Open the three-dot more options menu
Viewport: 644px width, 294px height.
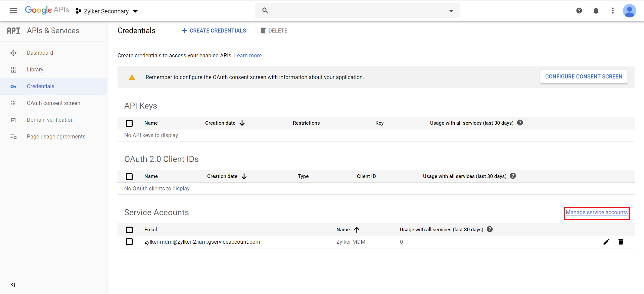613,11
